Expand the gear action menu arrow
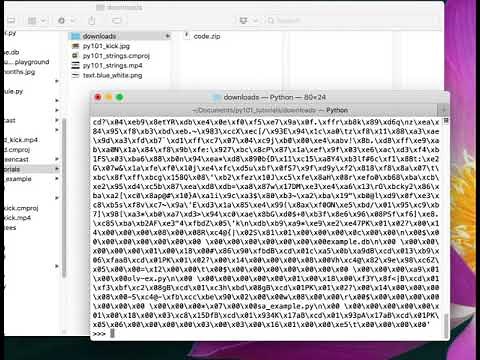 coord(72,21)
